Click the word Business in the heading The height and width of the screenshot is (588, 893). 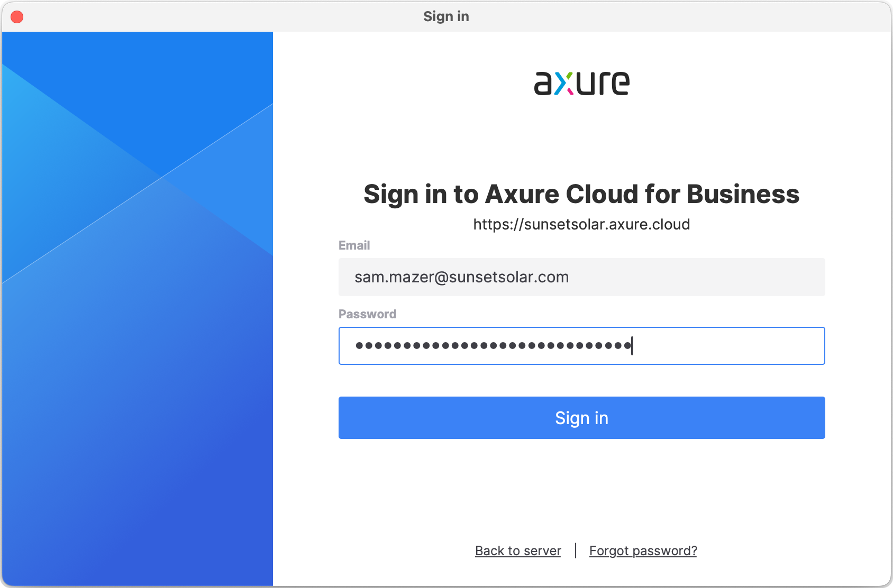pos(743,194)
